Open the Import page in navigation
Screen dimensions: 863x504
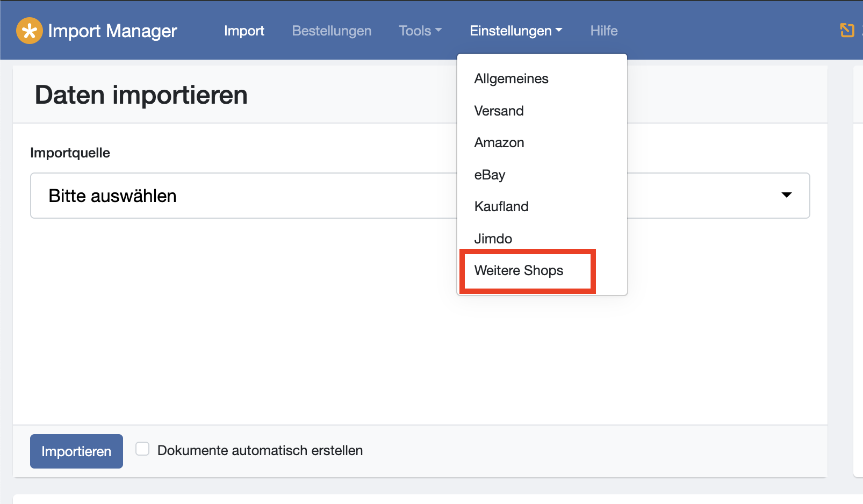pyautogui.click(x=244, y=31)
